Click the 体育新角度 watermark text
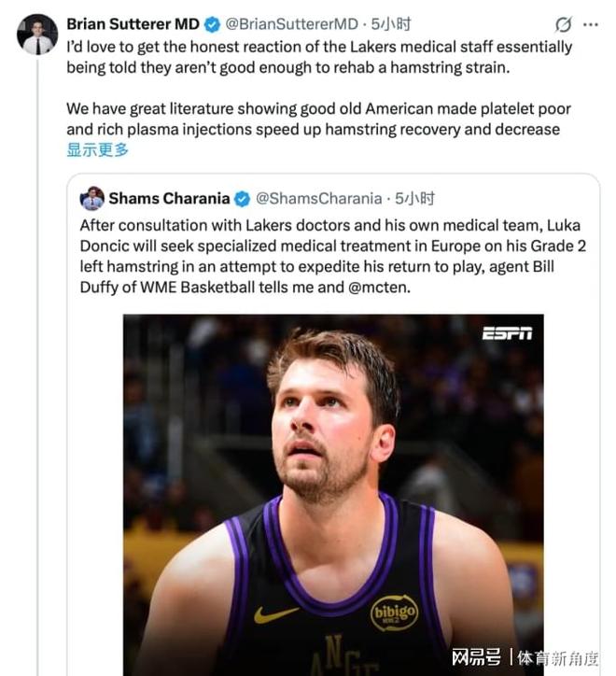Viewport: 616px width, 676px height. tap(558, 657)
